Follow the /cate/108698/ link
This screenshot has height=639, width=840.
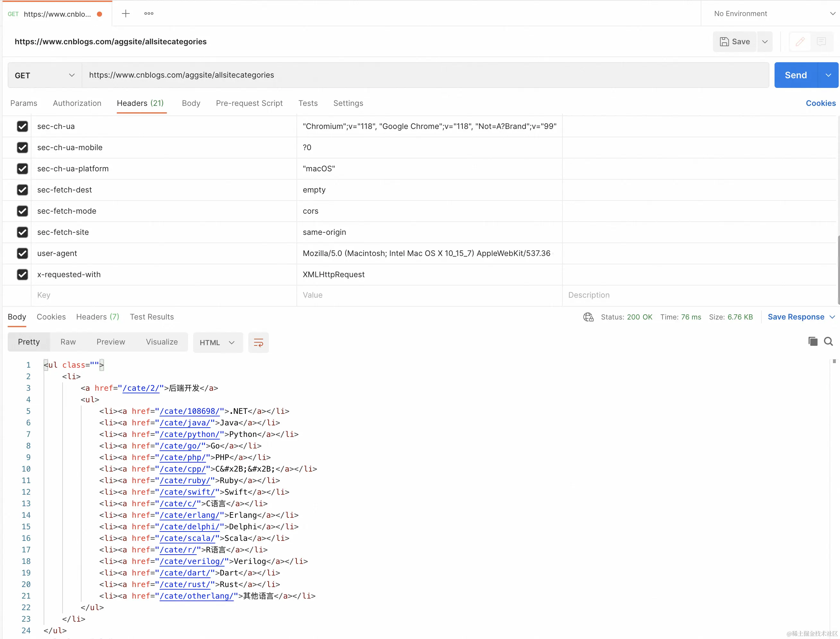pos(189,411)
